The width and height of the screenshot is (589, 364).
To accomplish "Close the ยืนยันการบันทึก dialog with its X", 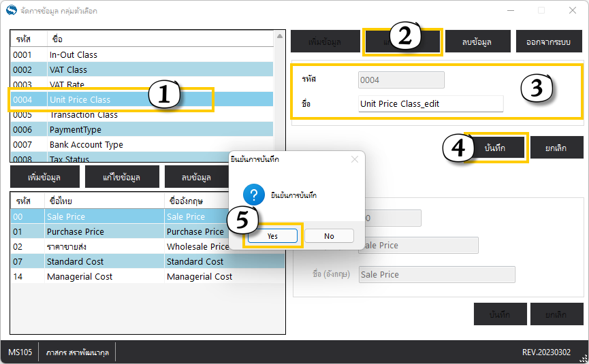I will [354, 159].
